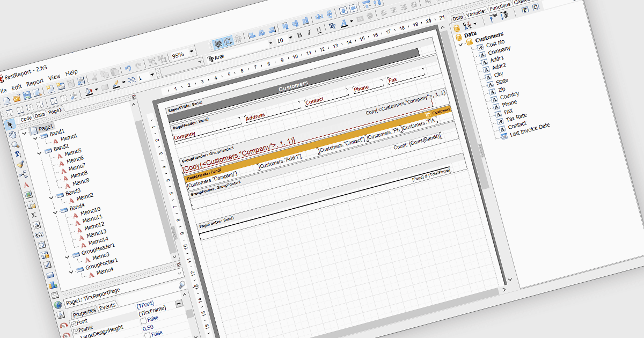Collapse the GroupHeader1 tree node
This screenshot has width=644, height=338.
point(67,256)
